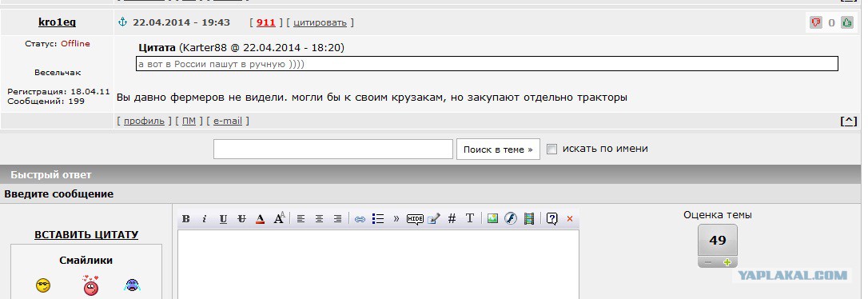Enable the 'искать по имени' checkbox
Image resolution: width=868 pixels, height=299 pixels.
tap(551, 149)
